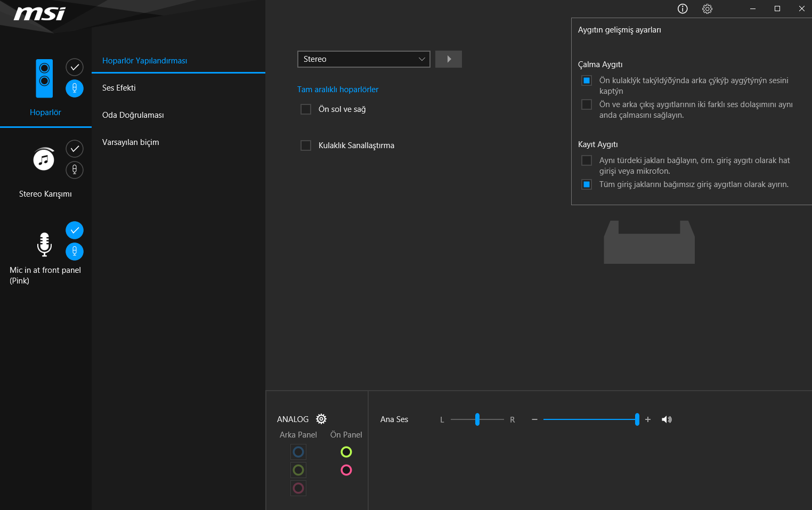Image resolution: width=812 pixels, height=510 pixels.
Task: Select the pink Arka Panel jack
Action: pyautogui.click(x=298, y=488)
